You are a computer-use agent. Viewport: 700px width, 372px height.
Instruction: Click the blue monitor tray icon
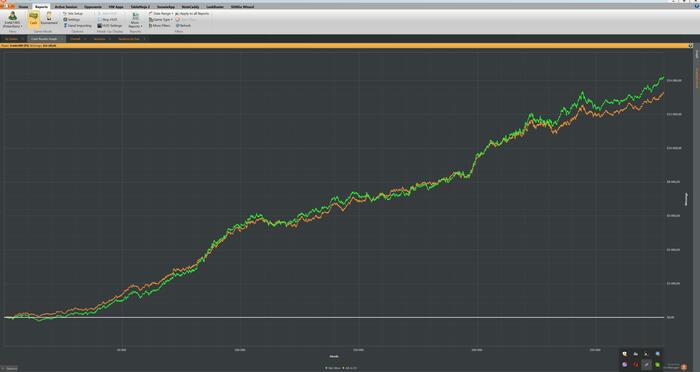pyautogui.click(x=658, y=354)
